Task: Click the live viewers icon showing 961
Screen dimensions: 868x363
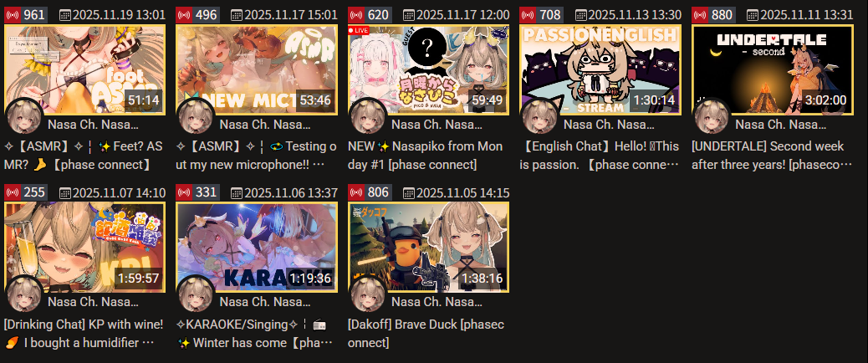Action: 13,15
